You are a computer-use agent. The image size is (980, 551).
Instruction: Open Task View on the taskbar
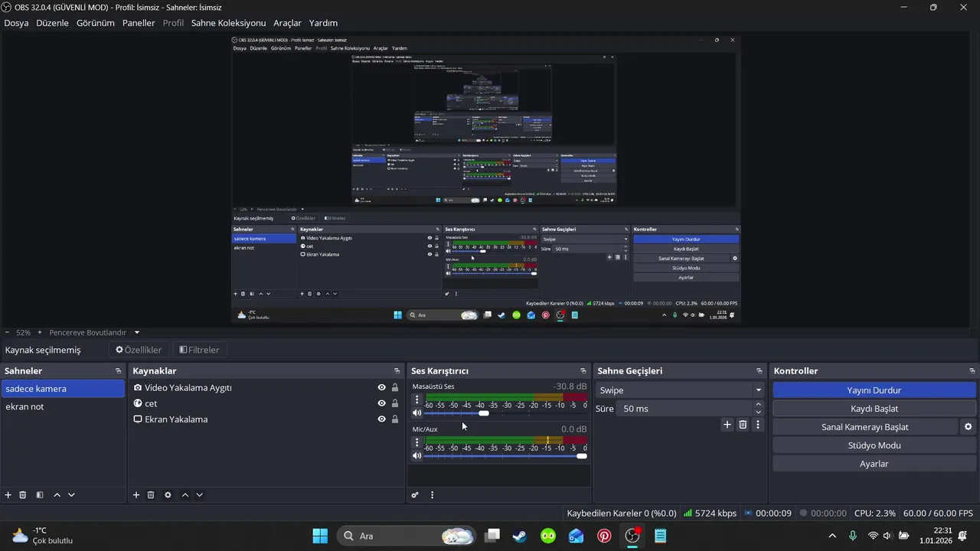(492, 536)
